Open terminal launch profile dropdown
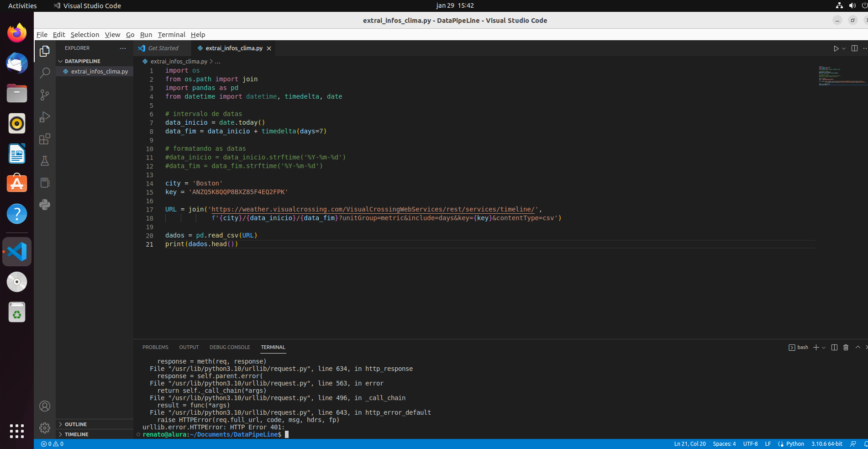868x449 pixels. click(824, 348)
